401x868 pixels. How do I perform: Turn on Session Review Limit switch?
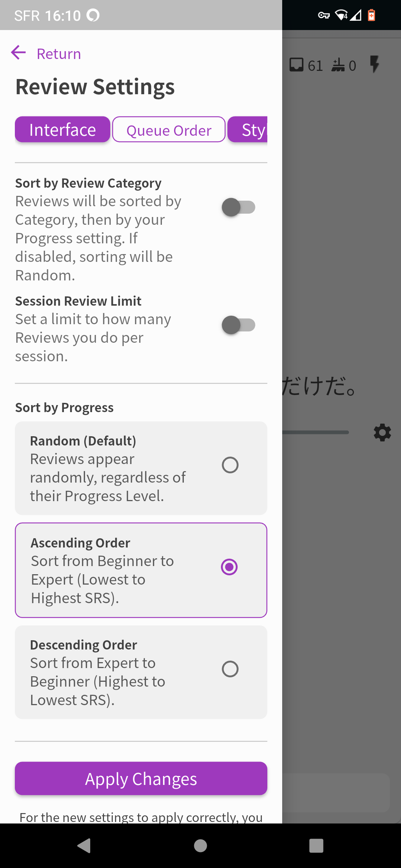pyautogui.click(x=238, y=325)
